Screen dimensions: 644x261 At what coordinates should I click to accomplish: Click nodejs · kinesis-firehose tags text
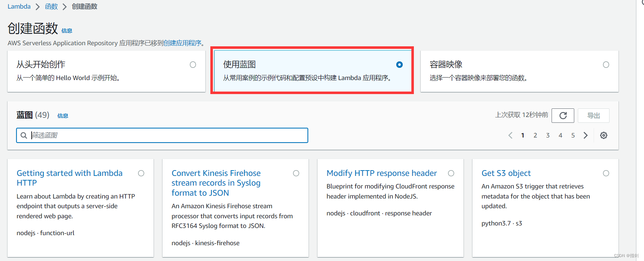(206, 243)
